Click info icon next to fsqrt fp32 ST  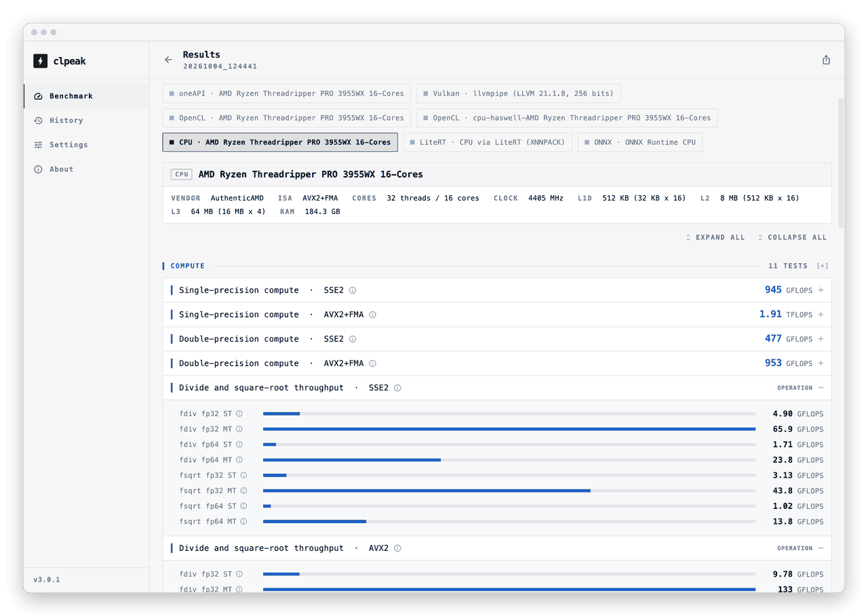tap(244, 475)
